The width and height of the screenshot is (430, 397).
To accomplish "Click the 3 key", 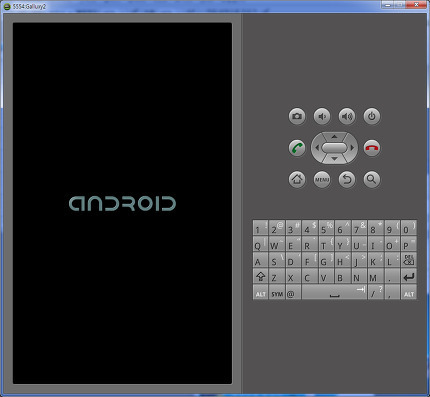I will point(293,228).
